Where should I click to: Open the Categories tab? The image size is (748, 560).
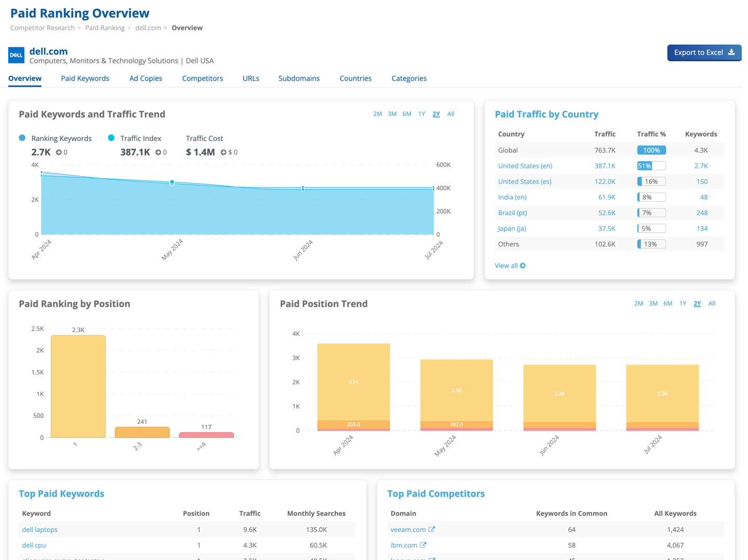pyautogui.click(x=409, y=78)
